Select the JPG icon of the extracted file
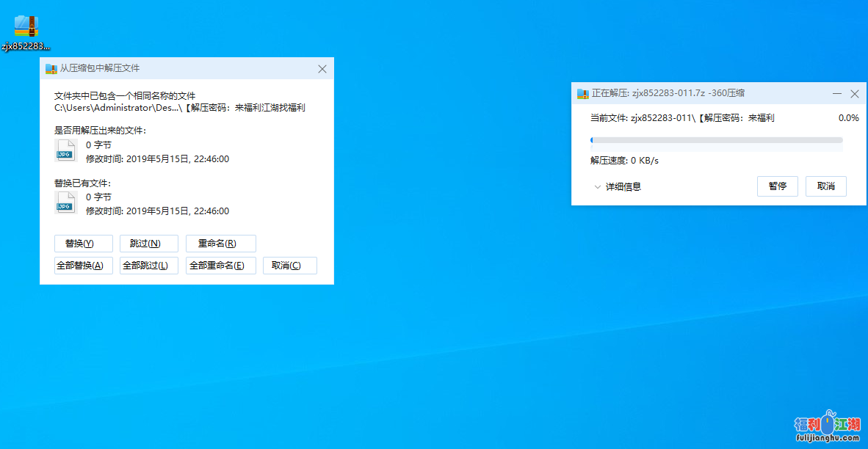Image resolution: width=868 pixels, height=449 pixels. coord(66,150)
